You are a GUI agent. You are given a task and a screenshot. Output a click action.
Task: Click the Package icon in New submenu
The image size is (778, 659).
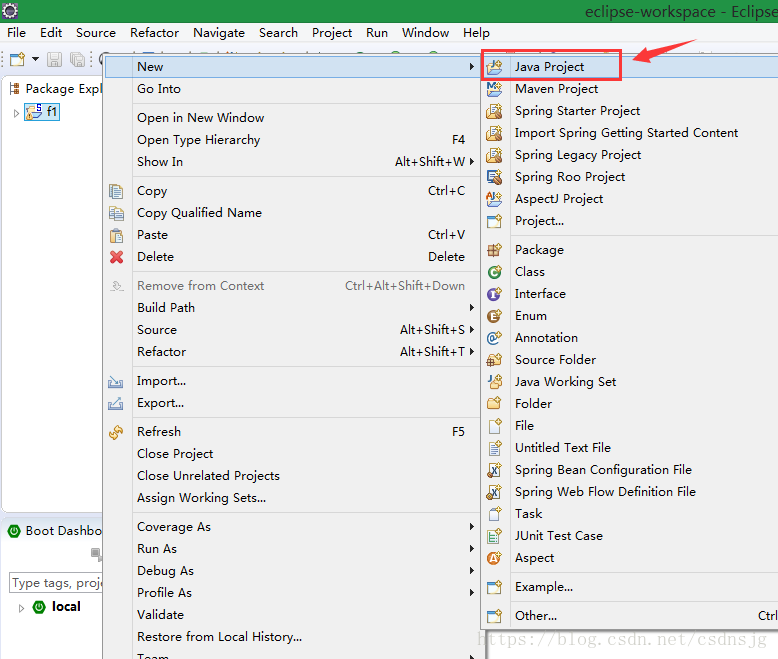coord(494,250)
